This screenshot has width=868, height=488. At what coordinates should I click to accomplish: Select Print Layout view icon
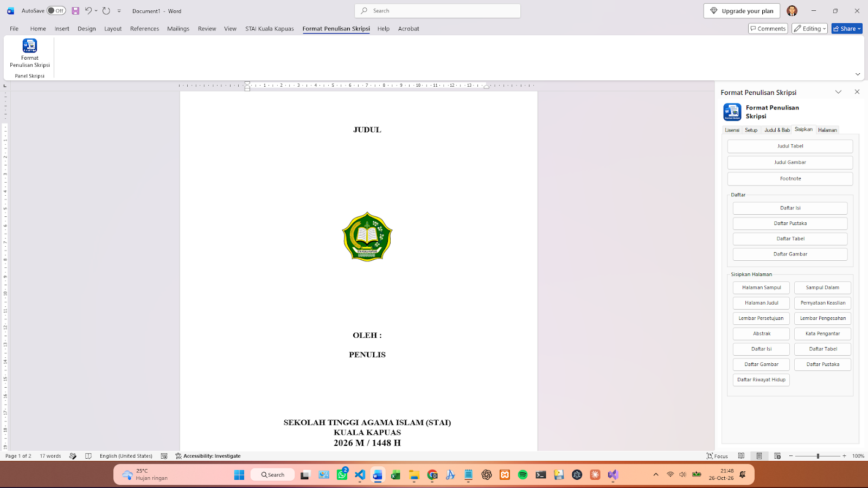[759, 456]
